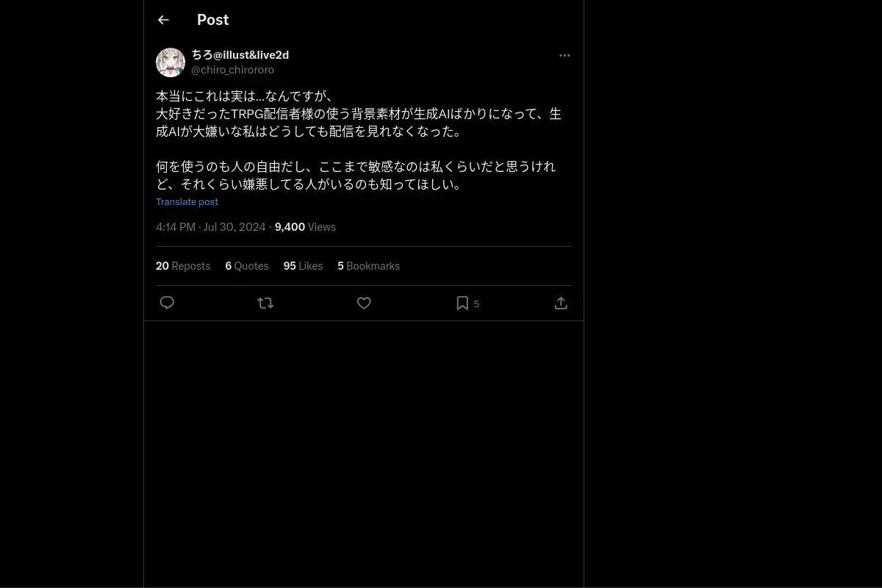View the 6 Quotes list
882x588 pixels.
tap(247, 266)
